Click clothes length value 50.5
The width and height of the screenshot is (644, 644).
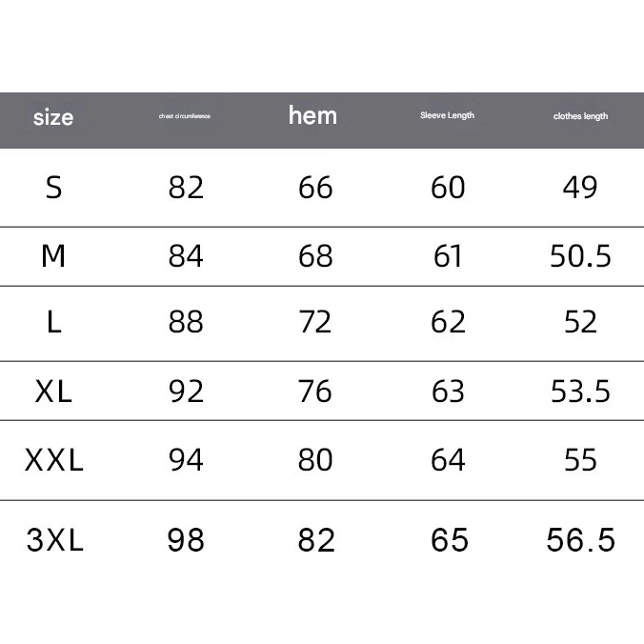pyautogui.click(x=580, y=256)
